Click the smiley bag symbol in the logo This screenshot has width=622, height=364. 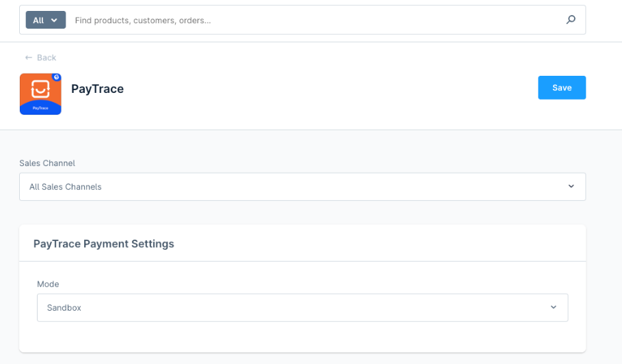[x=40, y=89]
